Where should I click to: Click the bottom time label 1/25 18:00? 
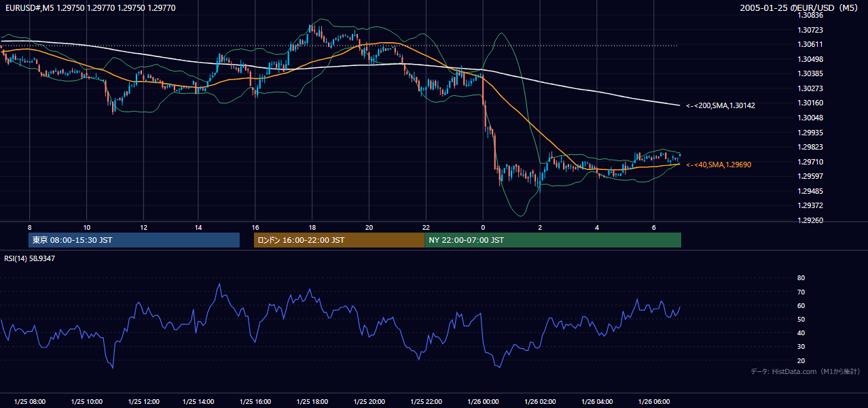(x=312, y=402)
